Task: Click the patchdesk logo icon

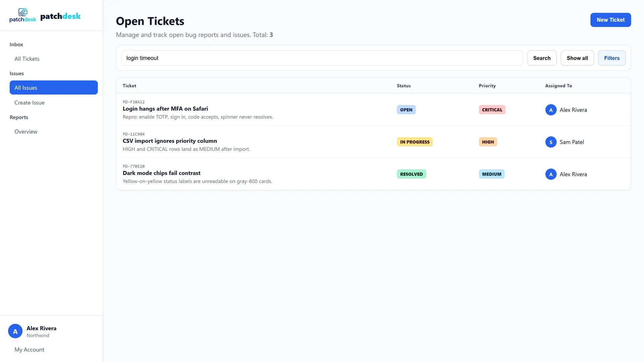Action: pos(23,15)
